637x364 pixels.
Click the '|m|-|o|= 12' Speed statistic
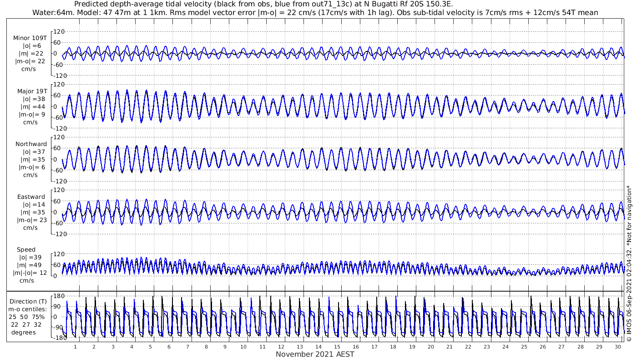point(30,273)
